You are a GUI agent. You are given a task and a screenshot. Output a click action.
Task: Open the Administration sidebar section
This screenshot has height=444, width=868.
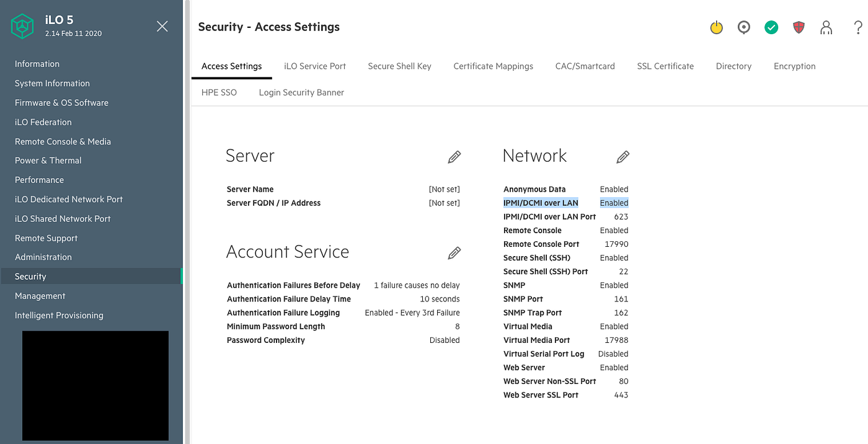pyautogui.click(x=43, y=257)
